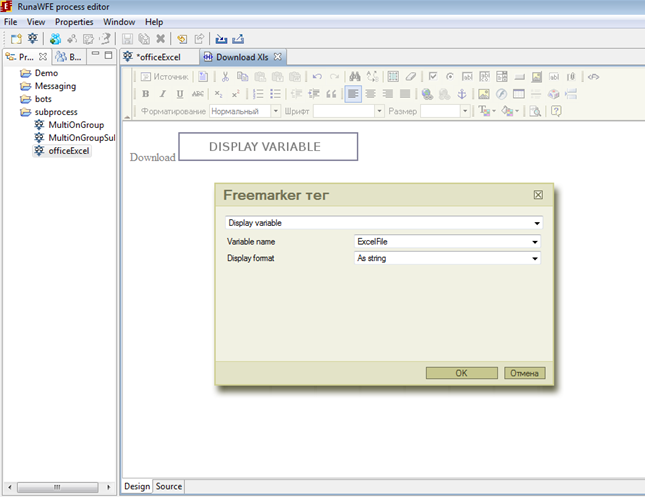Click the Select All icon
Viewport: 648px width, 497px height.
click(393, 77)
